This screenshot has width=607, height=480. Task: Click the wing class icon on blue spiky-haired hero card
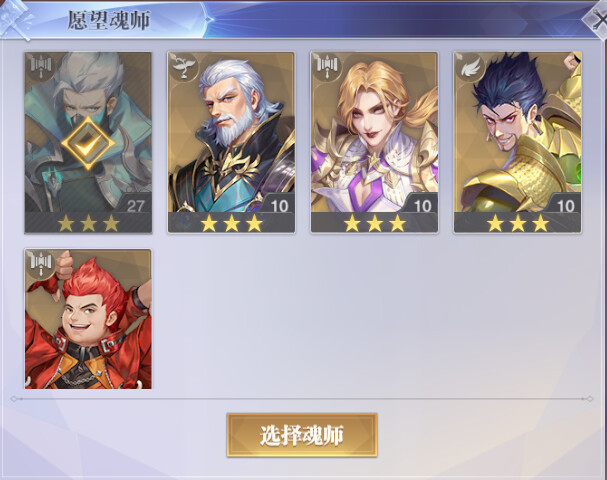click(x=470, y=67)
